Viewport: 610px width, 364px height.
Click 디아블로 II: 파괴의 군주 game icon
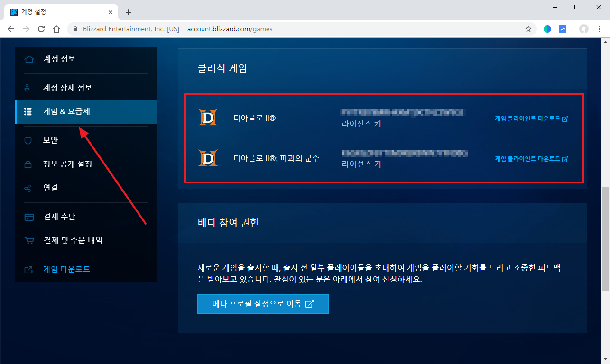pos(207,158)
